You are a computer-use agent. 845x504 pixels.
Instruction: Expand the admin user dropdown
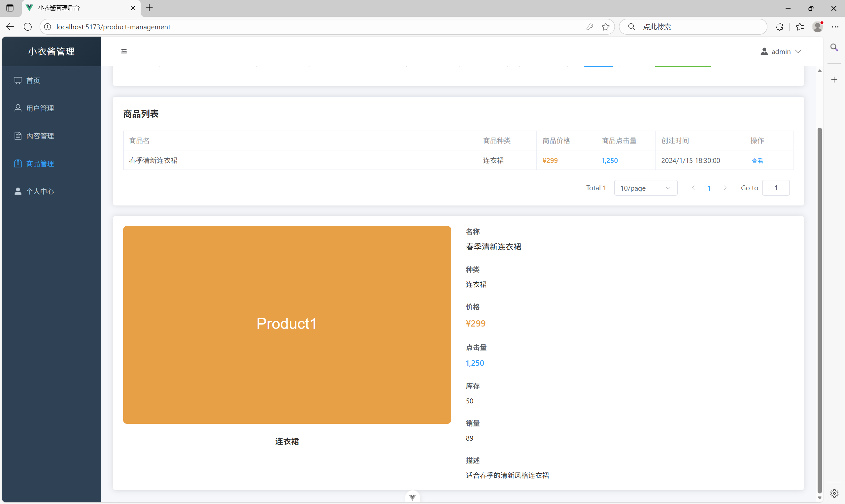click(x=781, y=52)
